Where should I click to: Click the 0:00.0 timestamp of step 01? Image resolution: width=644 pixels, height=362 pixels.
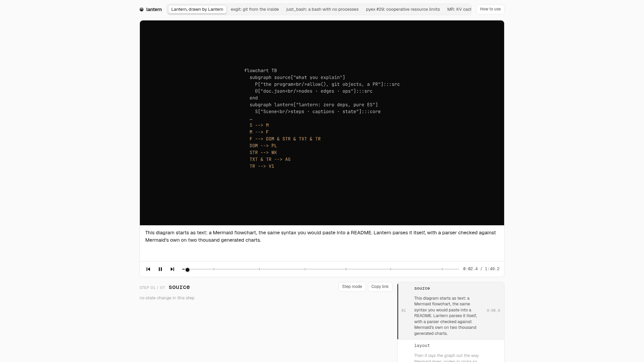[493, 311]
